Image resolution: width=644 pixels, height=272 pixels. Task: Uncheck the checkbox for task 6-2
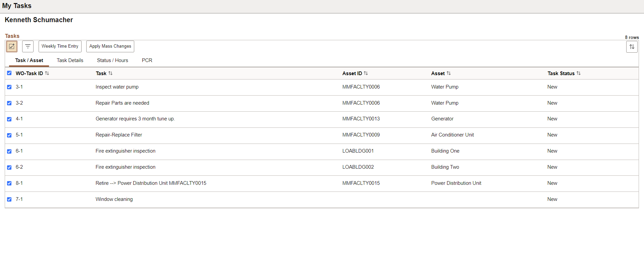click(9, 167)
